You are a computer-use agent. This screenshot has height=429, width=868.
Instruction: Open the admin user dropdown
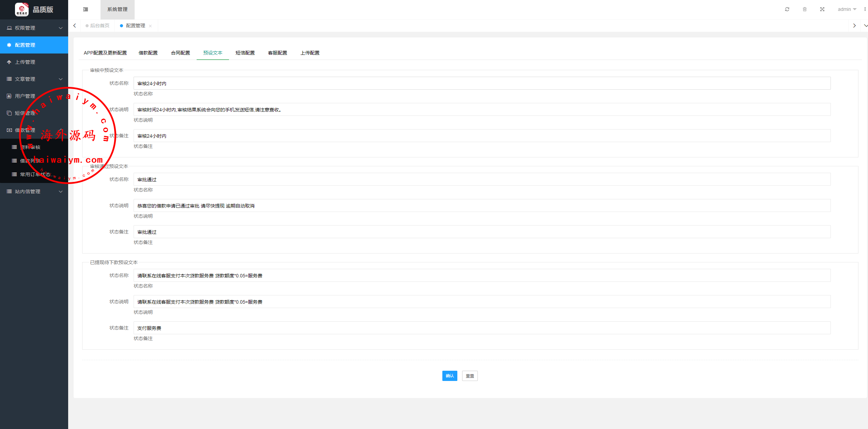tap(847, 9)
